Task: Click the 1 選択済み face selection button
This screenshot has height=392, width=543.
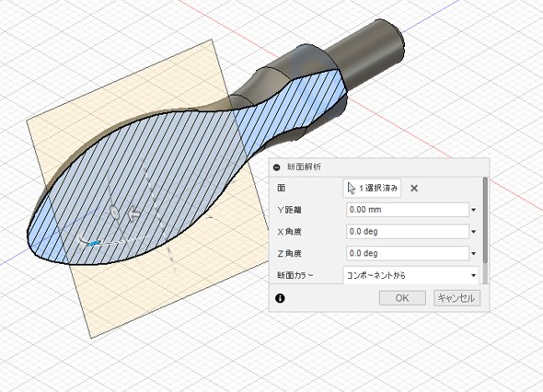Action: tap(372, 189)
